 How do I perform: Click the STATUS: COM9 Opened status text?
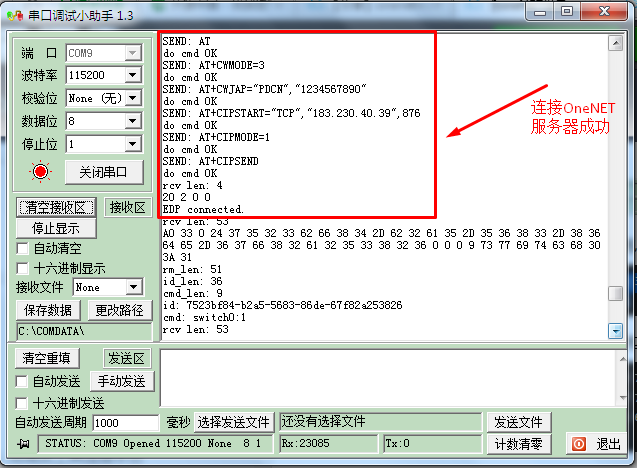pyautogui.click(x=153, y=443)
